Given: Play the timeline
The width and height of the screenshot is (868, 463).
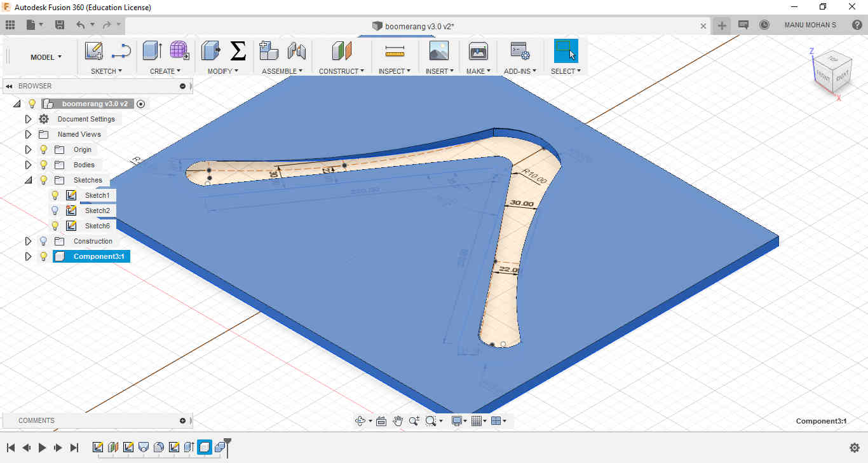Looking at the screenshot, I should pos(42,448).
